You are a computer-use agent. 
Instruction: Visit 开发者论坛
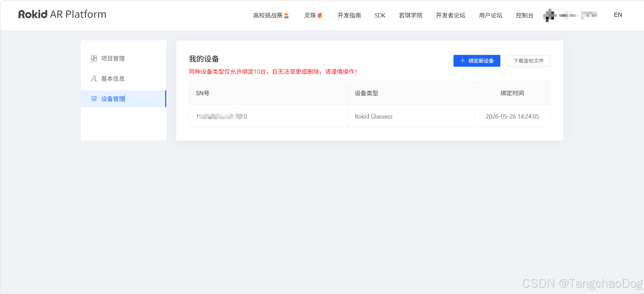coord(450,15)
